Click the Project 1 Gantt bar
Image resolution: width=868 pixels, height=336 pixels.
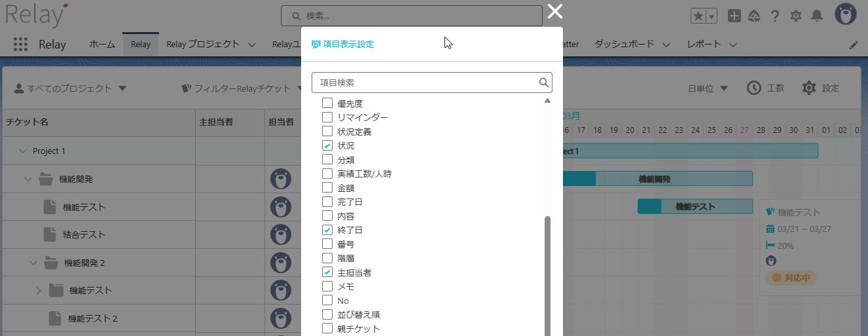691,151
